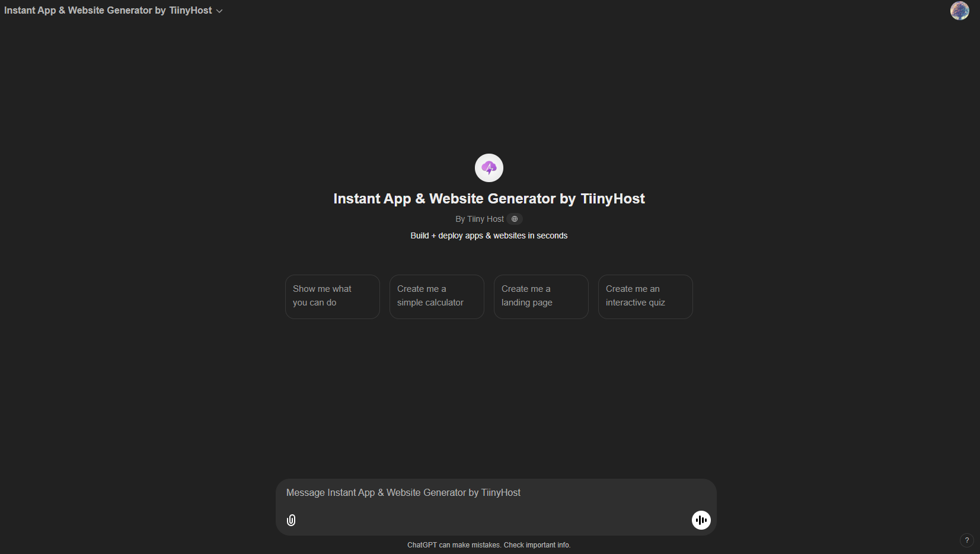Click the globe icon beside Tiiny Host
Screen dimensions: 980x554
tap(515, 219)
